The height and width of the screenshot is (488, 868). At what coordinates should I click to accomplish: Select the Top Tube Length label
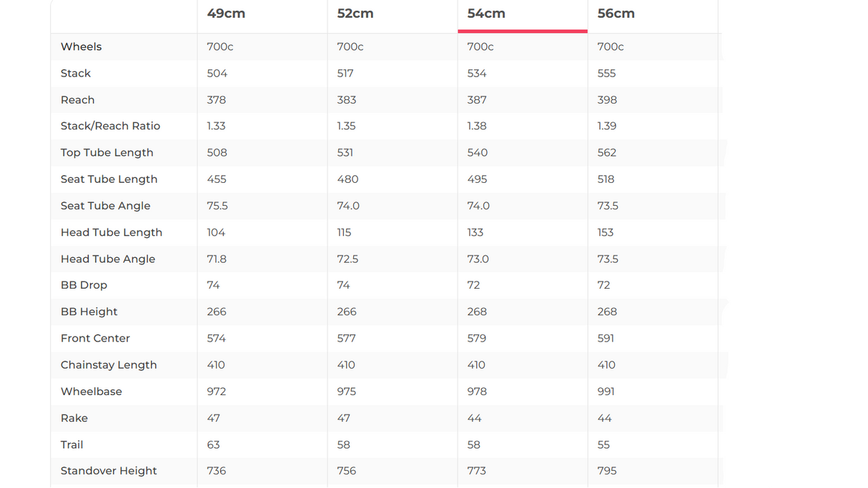point(107,152)
